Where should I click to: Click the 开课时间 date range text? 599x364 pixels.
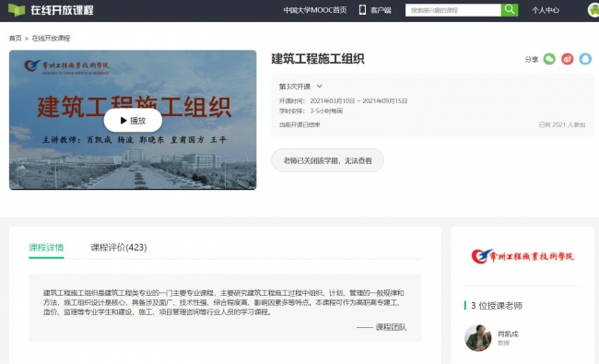tap(343, 100)
